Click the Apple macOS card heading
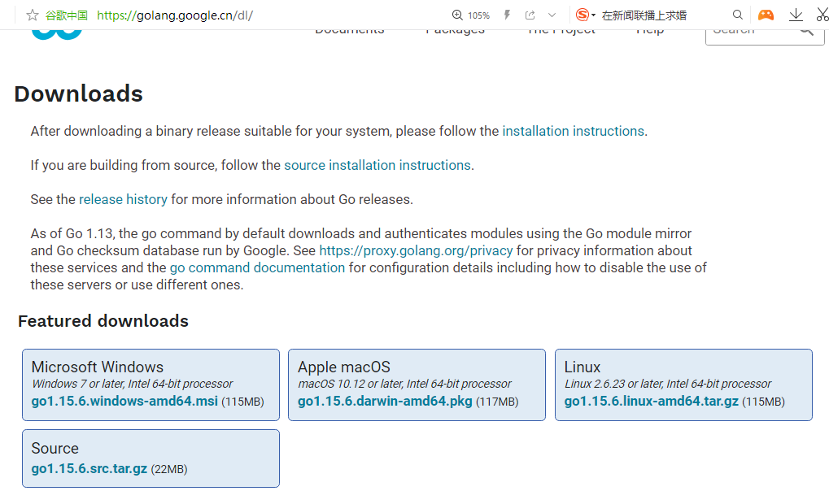Image resolution: width=829 pixels, height=504 pixels. [344, 367]
